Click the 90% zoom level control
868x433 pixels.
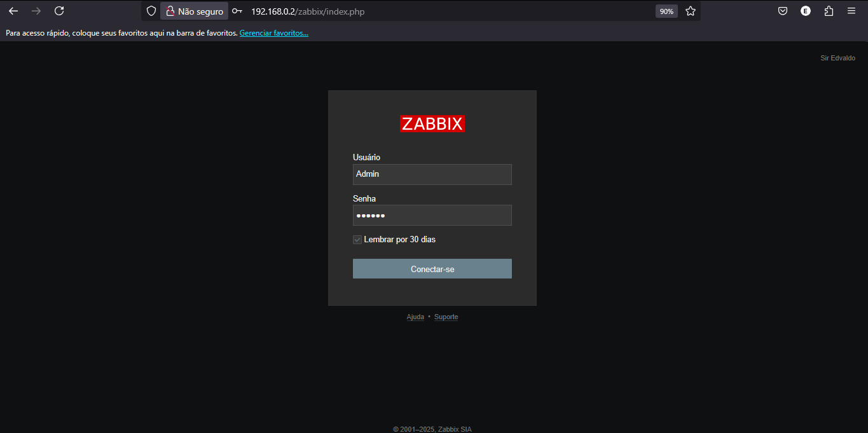[666, 11]
